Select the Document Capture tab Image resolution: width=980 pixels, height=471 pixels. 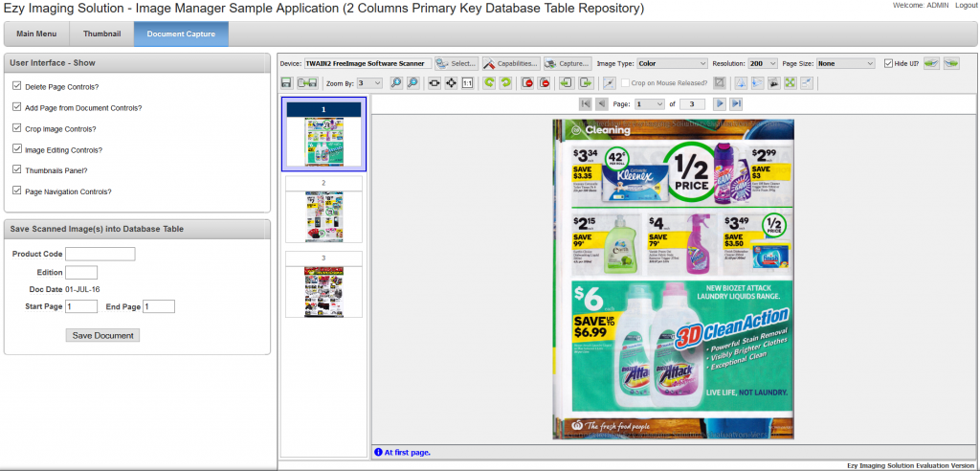[x=181, y=34]
